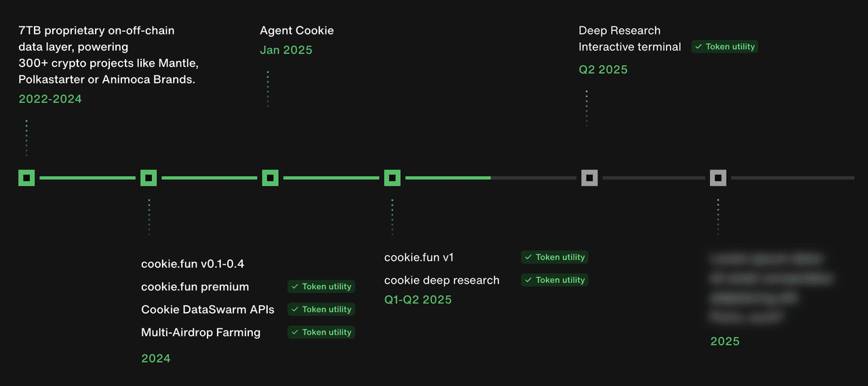The width and height of the screenshot is (868, 386).
Task: Select the last gray 2025 timeline marker
Action: [718, 178]
